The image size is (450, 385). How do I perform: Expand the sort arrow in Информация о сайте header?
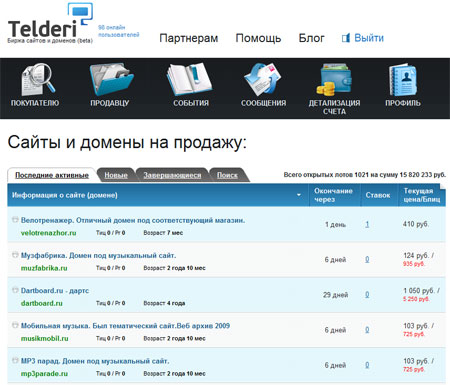[299, 195]
